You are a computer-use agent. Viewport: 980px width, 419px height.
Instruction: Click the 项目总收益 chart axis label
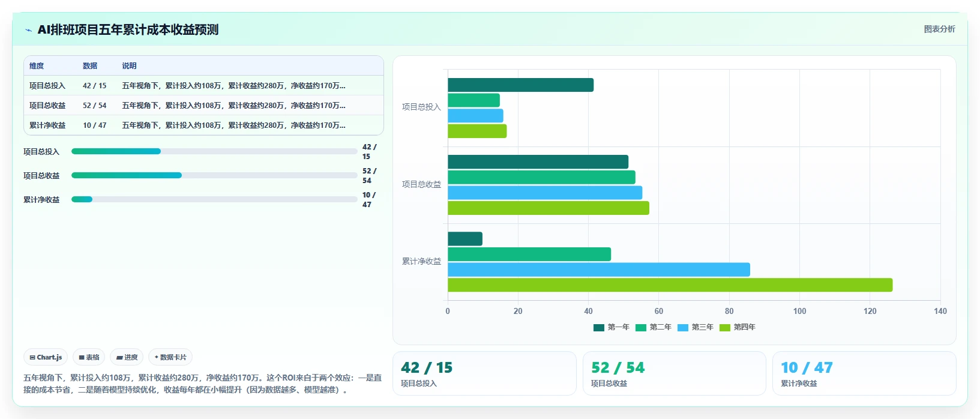point(421,184)
